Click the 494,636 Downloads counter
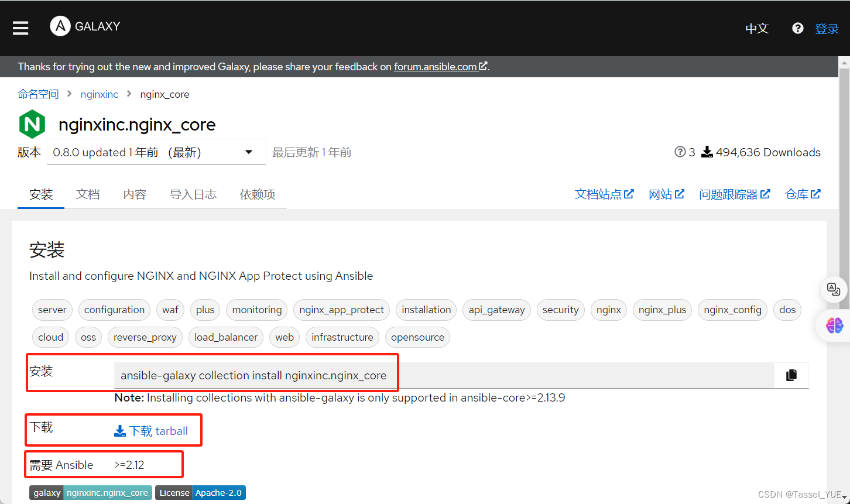The width and height of the screenshot is (850, 504). 761,152
